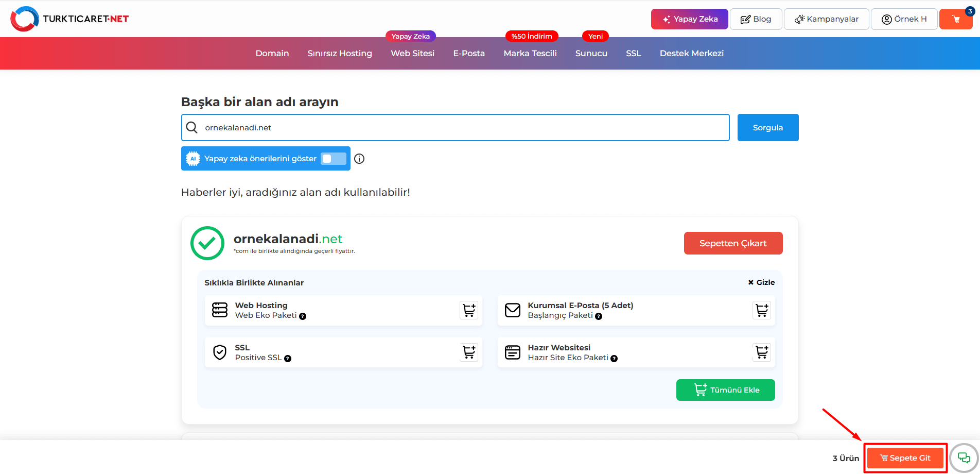
Task: Click info icon beside AI suggestions toggle
Action: click(x=359, y=159)
